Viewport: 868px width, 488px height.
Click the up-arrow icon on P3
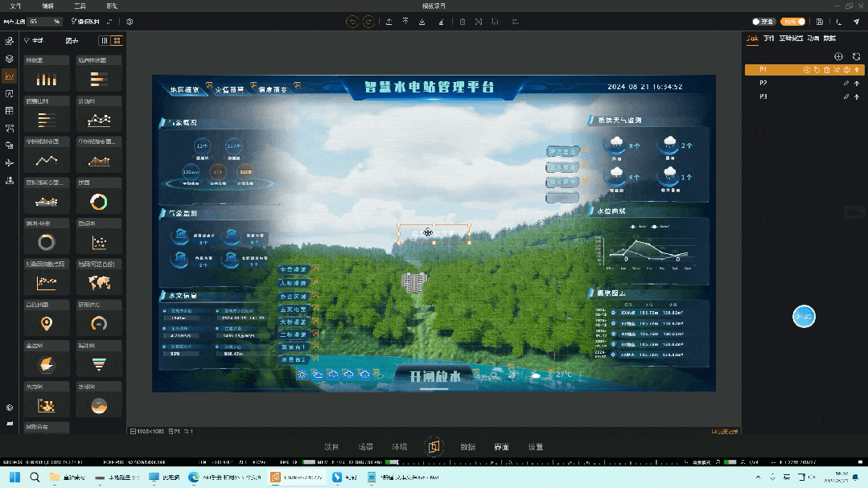(x=857, y=96)
